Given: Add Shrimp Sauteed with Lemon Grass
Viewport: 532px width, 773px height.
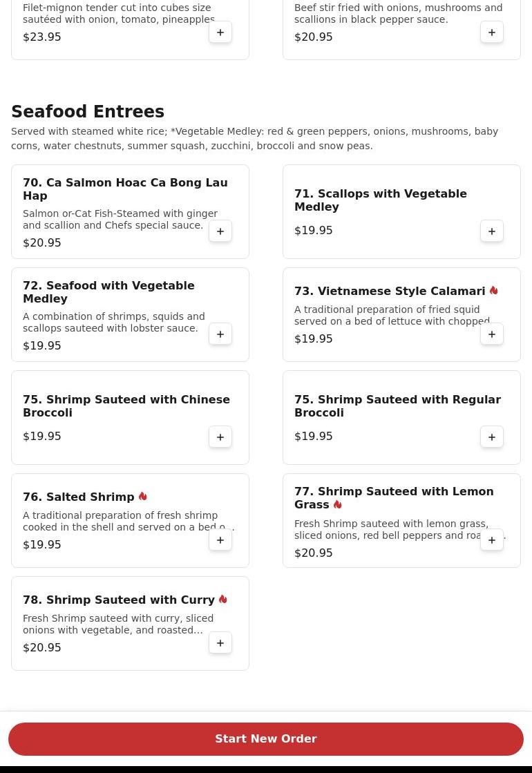Looking at the screenshot, I should coord(491,540).
